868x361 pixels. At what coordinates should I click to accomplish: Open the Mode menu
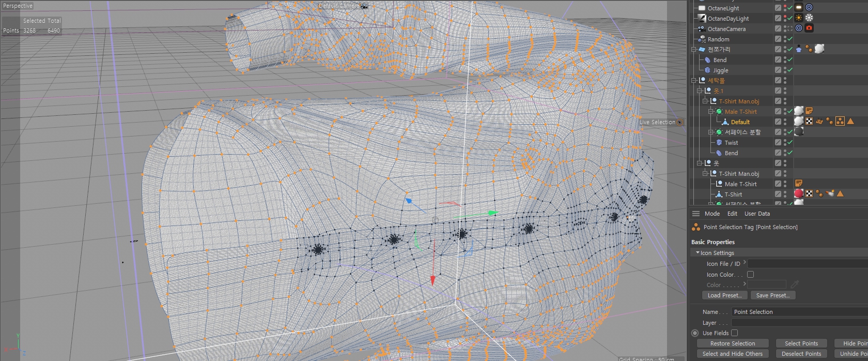712,214
